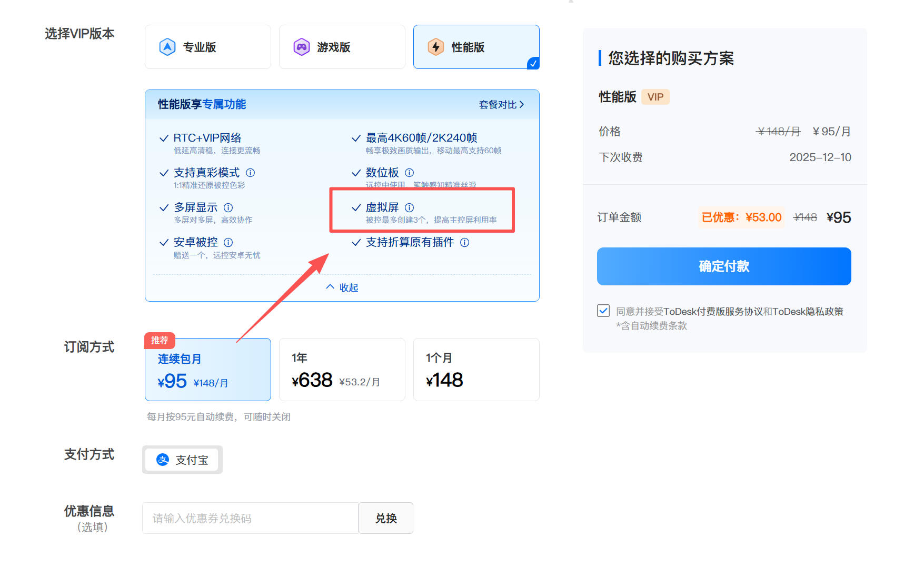Screen dimensions: 924x567
Task: Select the 1年 subscription plan
Action: (342, 369)
